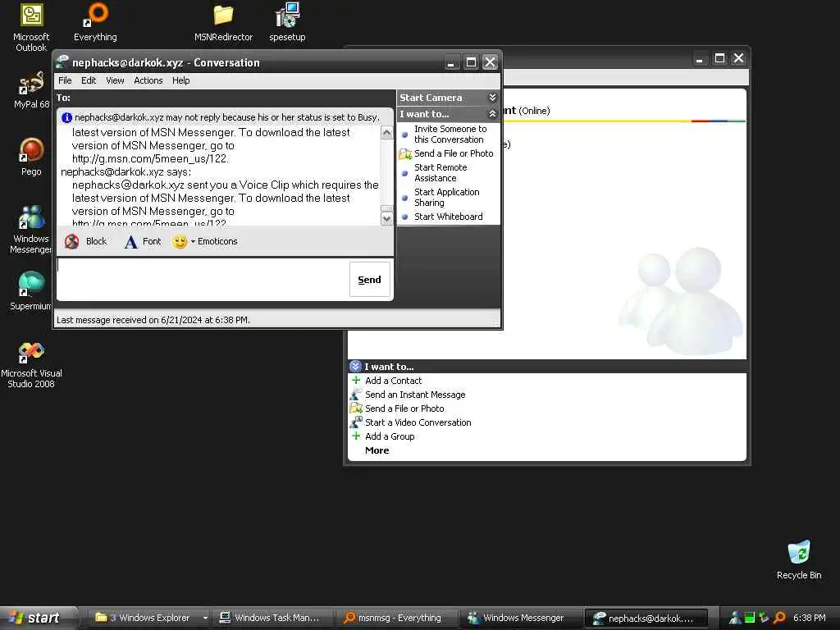Click the 5meen_us/122 download URL in the first message
The height and width of the screenshot is (630, 840).
tap(151, 158)
